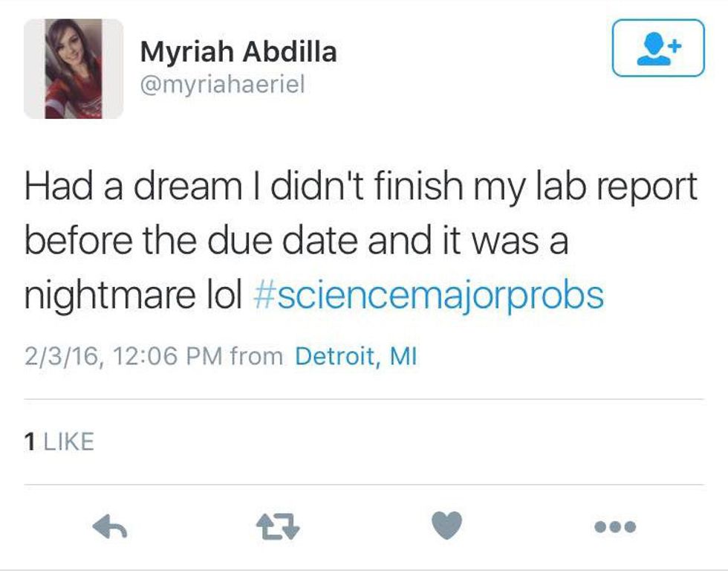Viewport: 728px width, 571px height.
Task: Reply to Myriah's tweet with the arrow icon
Action: click(x=110, y=527)
